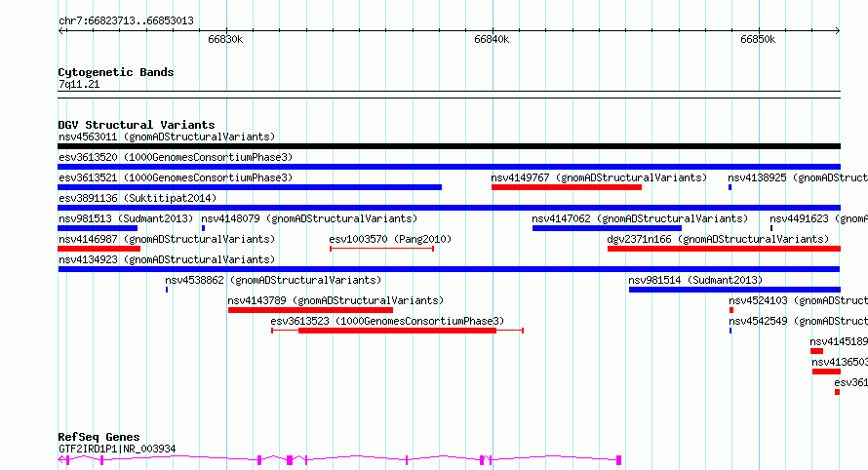Click the nsv981513 (Sudmant2013) label
This screenshot has height=470, width=868.
[126, 218]
